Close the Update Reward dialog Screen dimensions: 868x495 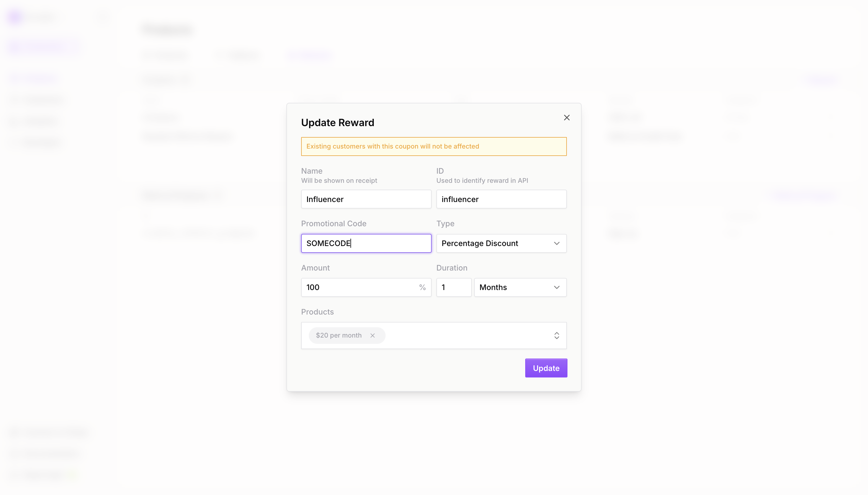tap(567, 118)
